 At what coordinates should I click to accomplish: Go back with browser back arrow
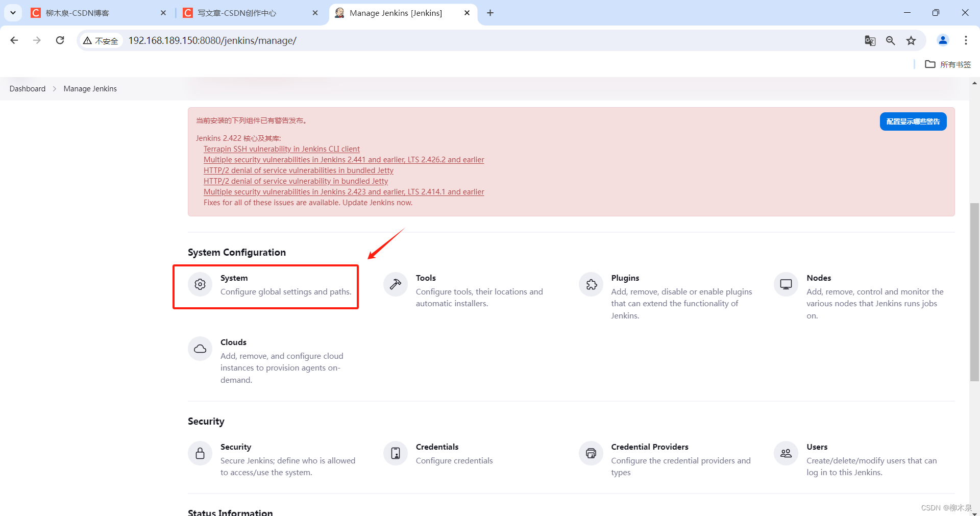[14, 40]
